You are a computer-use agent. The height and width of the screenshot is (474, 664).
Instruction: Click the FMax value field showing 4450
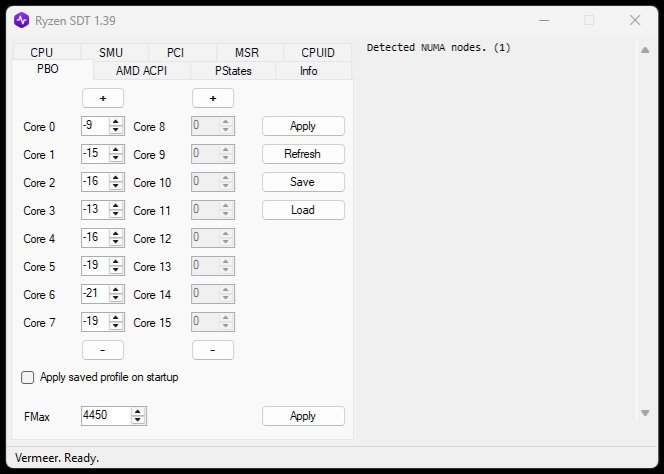106,416
